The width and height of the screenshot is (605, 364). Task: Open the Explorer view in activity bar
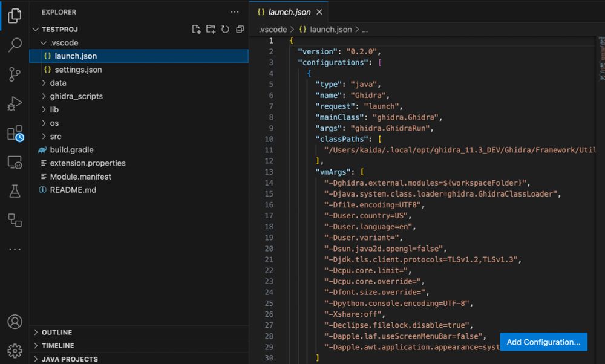tap(15, 16)
